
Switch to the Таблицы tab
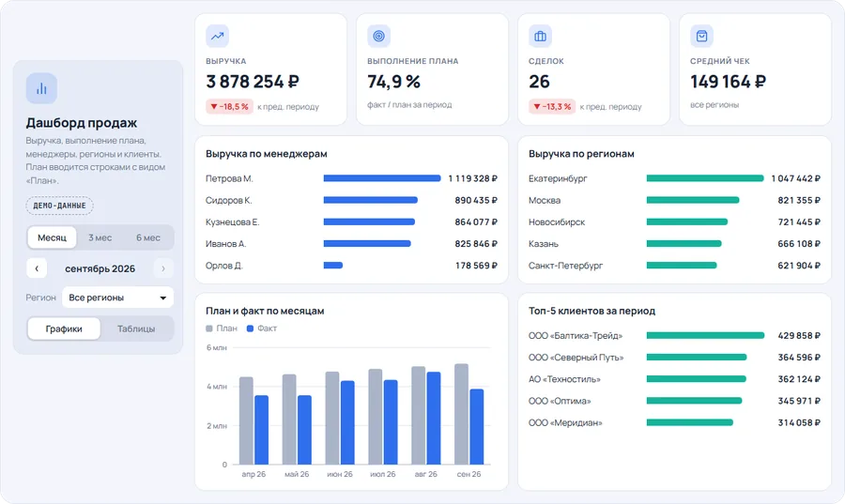136,328
